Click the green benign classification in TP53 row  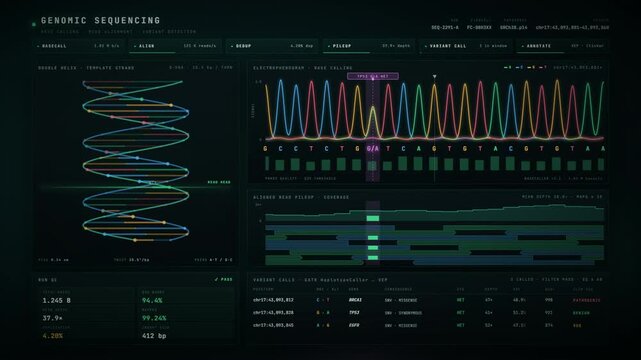coord(581,313)
